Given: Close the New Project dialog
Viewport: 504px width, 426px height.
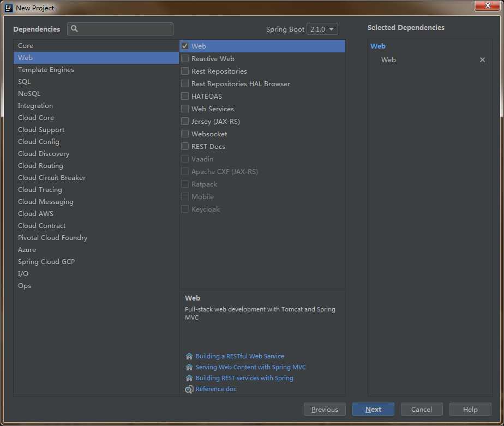Looking at the screenshot, I should (487, 5).
